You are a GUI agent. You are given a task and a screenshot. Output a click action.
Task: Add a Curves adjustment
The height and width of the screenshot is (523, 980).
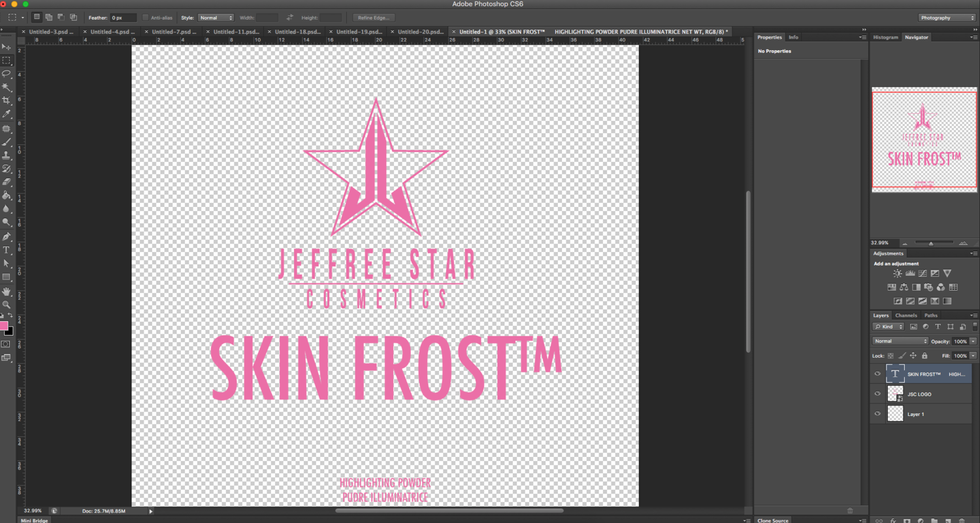(x=923, y=273)
